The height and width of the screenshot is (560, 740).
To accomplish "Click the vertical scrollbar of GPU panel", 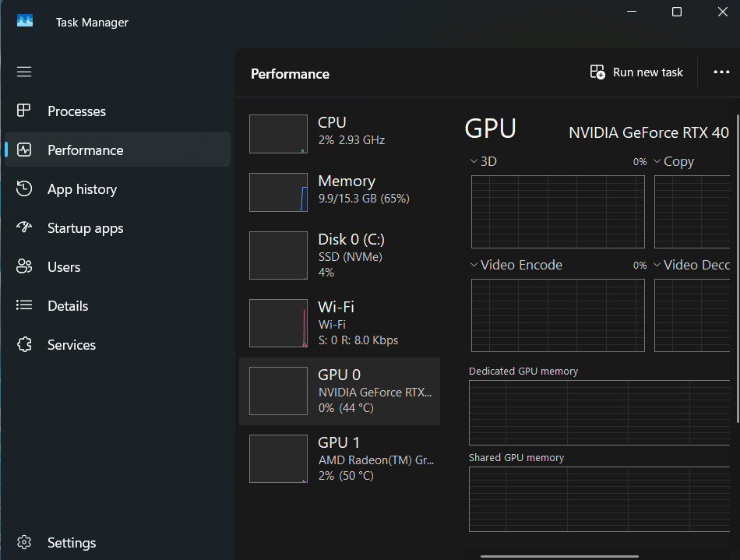I will coord(738,269).
